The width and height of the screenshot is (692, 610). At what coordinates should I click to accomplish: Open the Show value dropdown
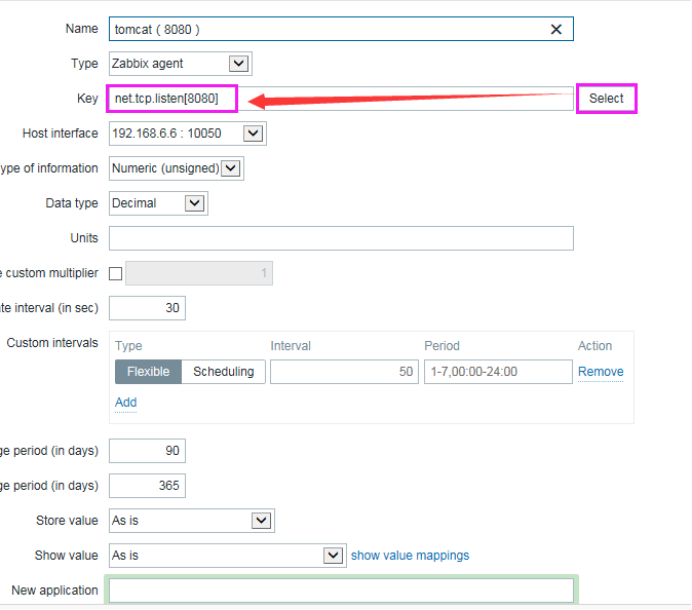pos(227,556)
